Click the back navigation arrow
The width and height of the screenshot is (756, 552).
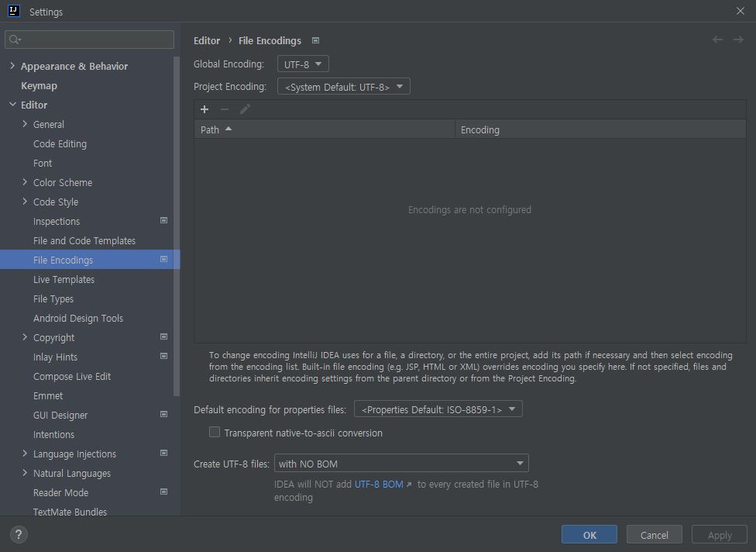(717, 40)
